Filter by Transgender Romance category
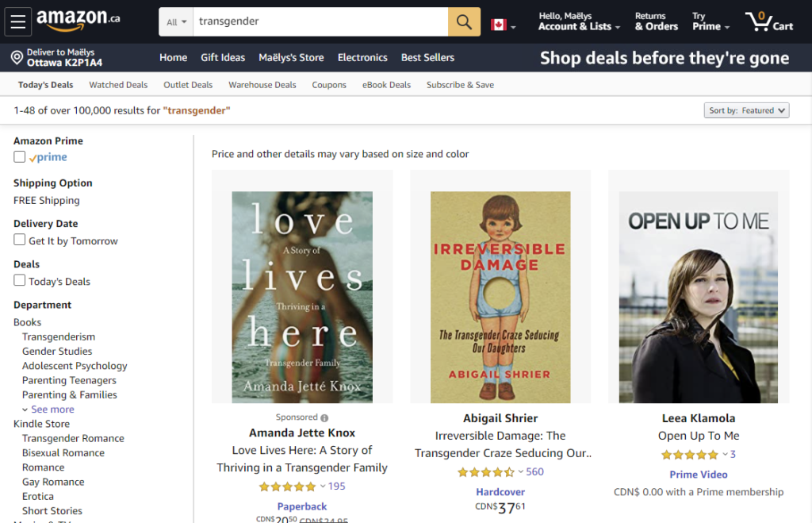The width and height of the screenshot is (812, 523). [73, 439]
